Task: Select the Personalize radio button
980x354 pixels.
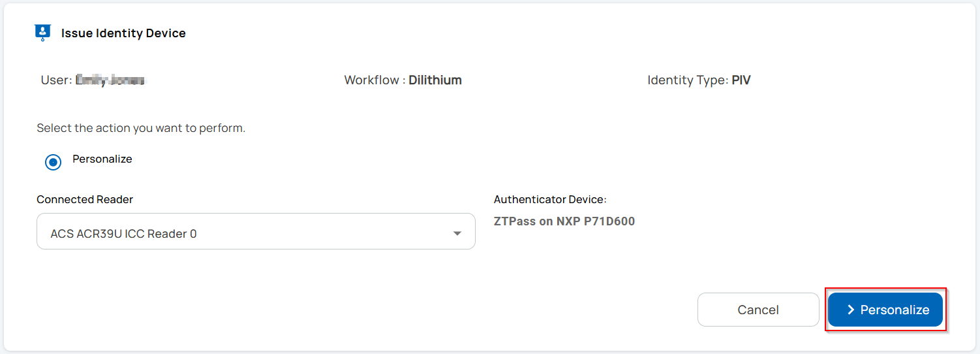Action: (53, 162)
